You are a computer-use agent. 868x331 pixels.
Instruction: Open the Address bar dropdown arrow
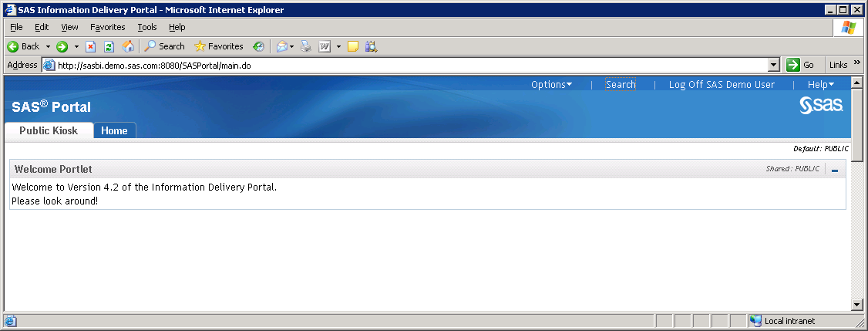(774, 66)
